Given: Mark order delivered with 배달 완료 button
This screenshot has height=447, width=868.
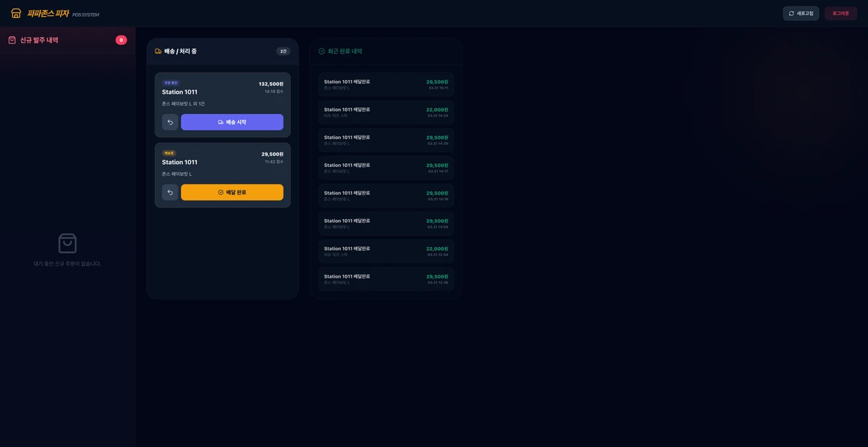Looking at the screenshot, I should pyautogui.click(x=231, y=192).
